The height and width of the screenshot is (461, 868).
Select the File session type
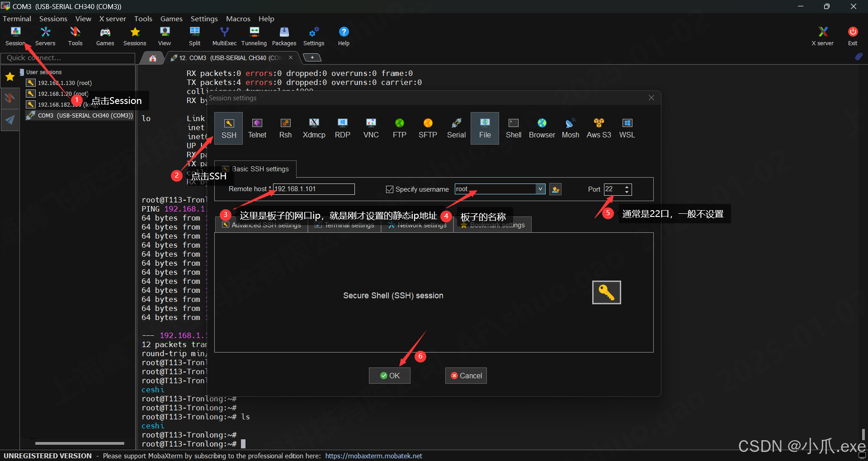point(485,128)
